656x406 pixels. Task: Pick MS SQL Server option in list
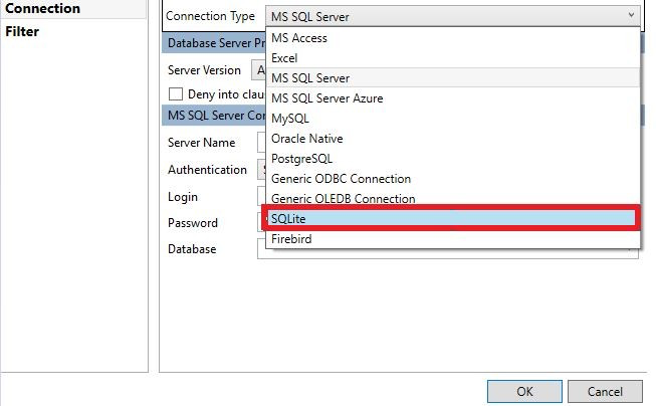click(453, 78)
